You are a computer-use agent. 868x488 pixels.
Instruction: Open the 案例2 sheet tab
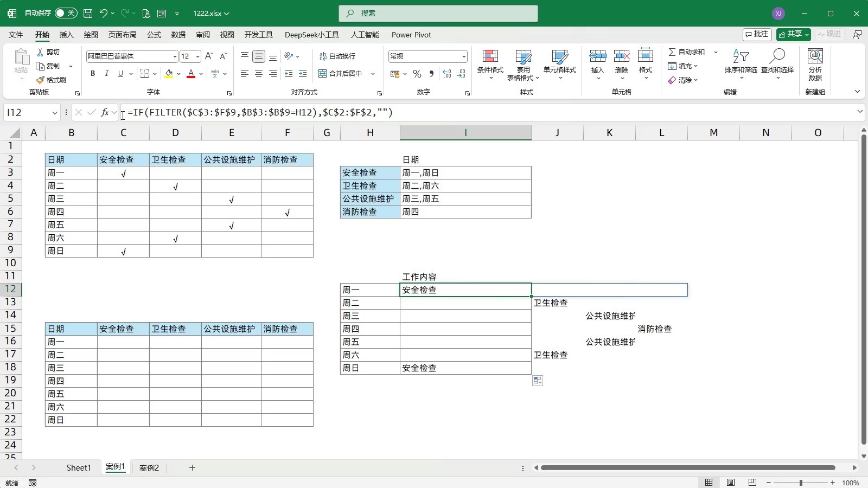[x=149, y=467]
